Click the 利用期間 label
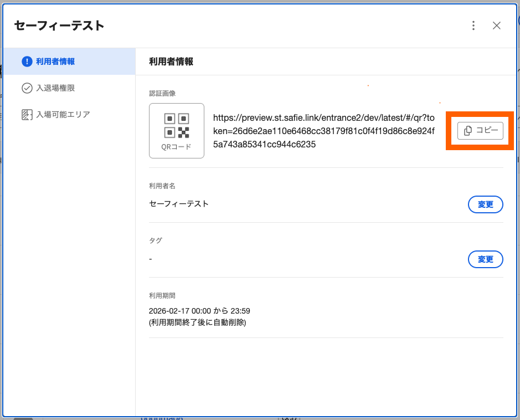Viewport: 520px width, 420px height. pos(162,295)
